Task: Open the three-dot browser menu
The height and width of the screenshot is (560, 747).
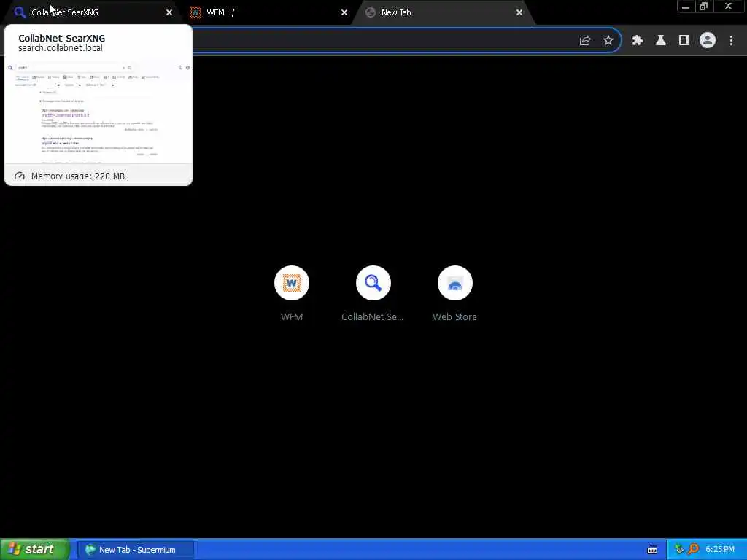Action: (731, 41)
